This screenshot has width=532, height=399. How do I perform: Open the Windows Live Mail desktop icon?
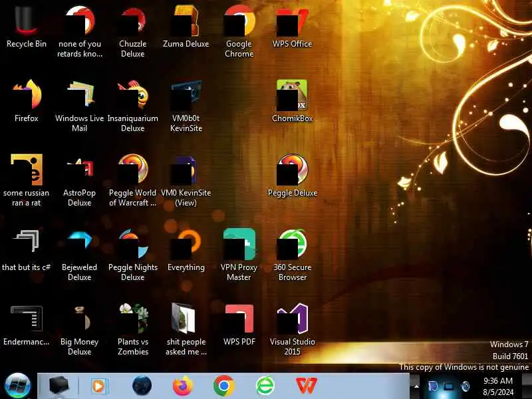pos(79,105)
